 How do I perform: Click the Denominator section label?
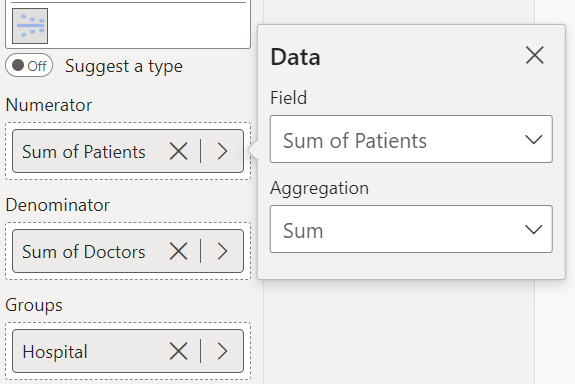(x=58, y=205)
